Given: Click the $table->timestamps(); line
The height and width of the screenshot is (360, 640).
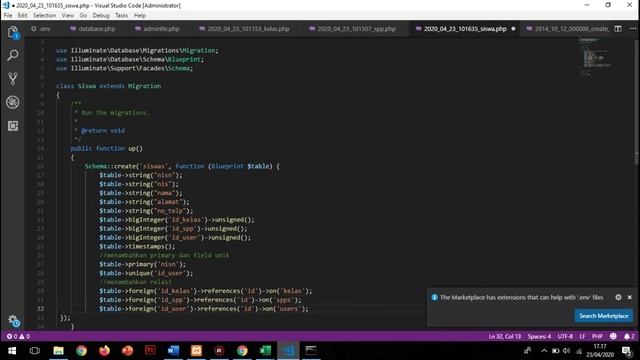Looking at the screenshot, I should click(x=137, y=246).
